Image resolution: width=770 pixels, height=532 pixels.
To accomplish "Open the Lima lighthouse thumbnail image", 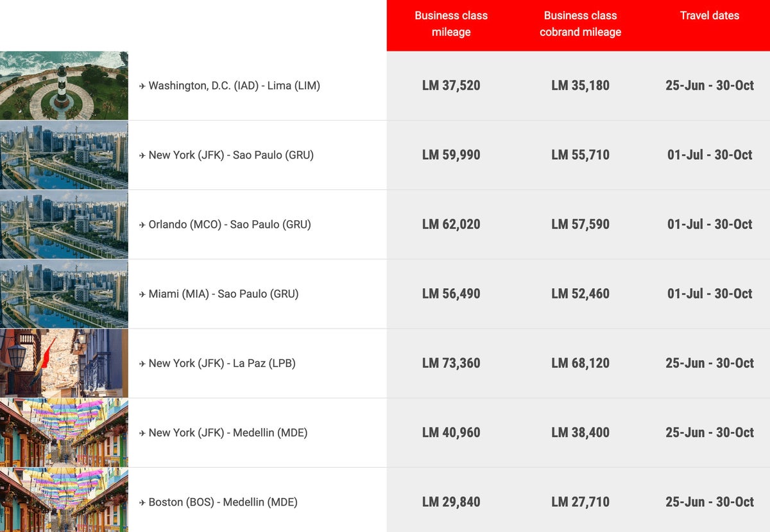I will (64, 85).
